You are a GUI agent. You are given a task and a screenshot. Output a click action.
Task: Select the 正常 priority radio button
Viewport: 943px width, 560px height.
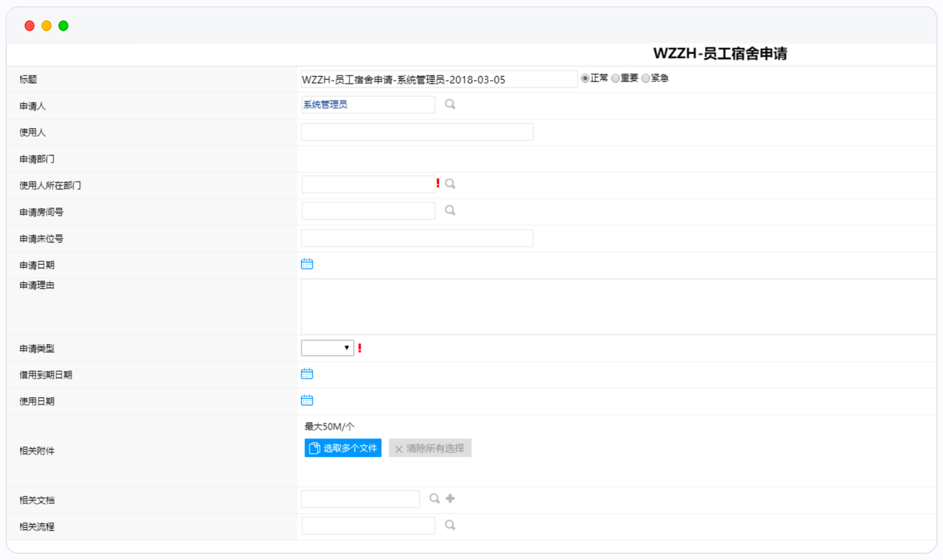(x=585, y=78)
